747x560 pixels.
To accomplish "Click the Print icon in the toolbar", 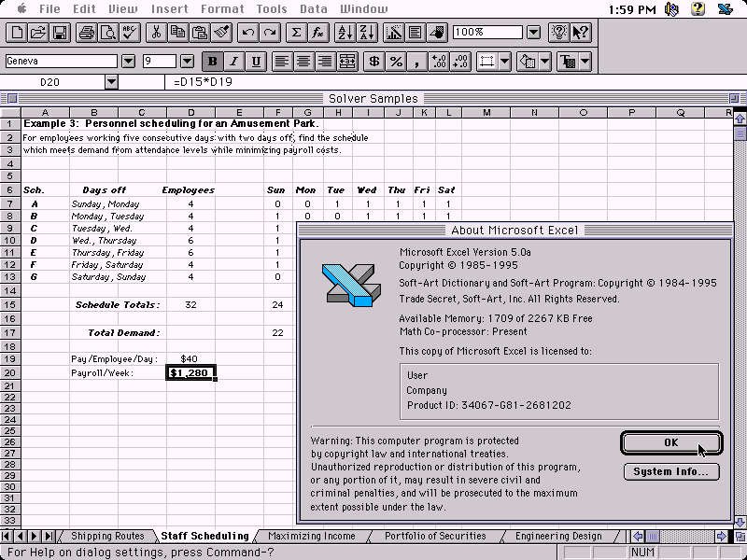I will pos(87,33).
